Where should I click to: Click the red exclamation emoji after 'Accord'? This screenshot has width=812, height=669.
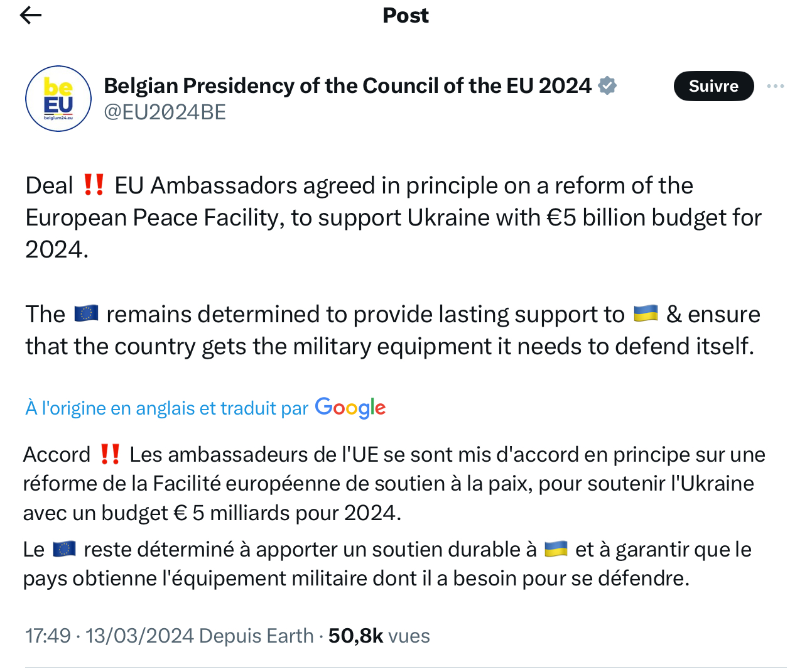pos(111,454)
